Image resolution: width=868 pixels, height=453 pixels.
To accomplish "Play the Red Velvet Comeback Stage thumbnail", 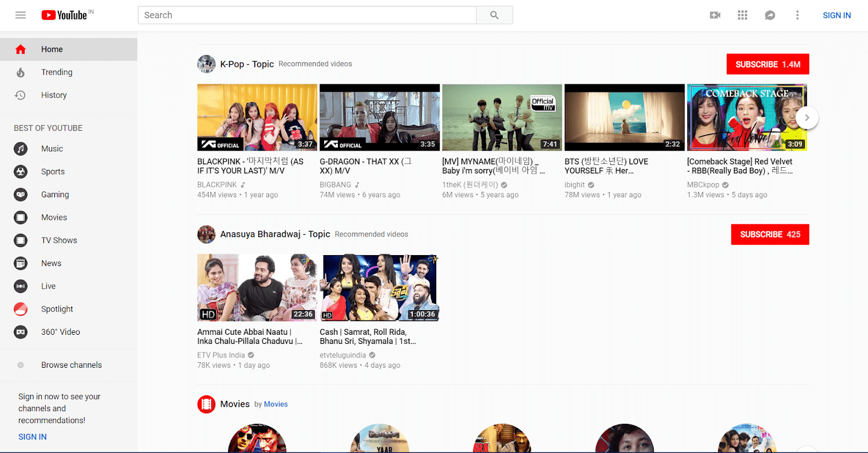I will tap(747, 118).
